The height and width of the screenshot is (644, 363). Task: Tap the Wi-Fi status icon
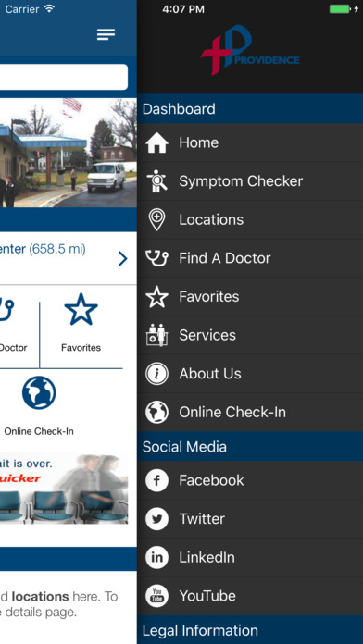tap(49, 8)
